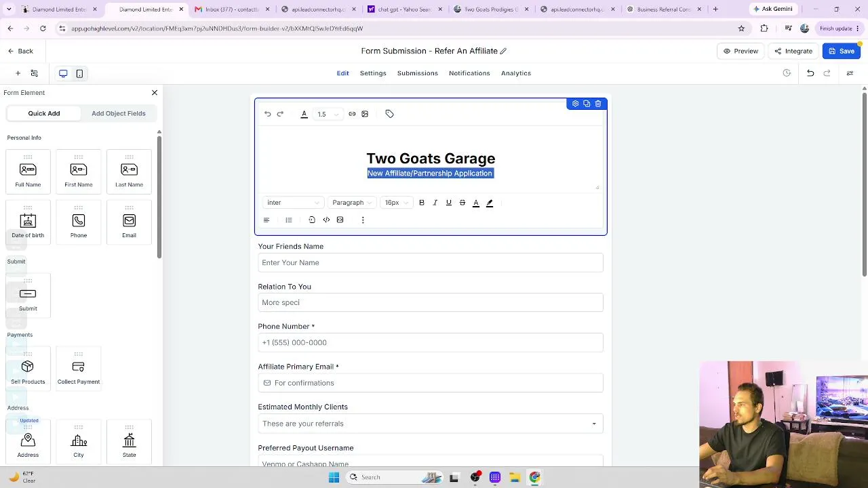Toggle italic formatting
The height and width of the screenshot is (488, 868).
[435, 203]
